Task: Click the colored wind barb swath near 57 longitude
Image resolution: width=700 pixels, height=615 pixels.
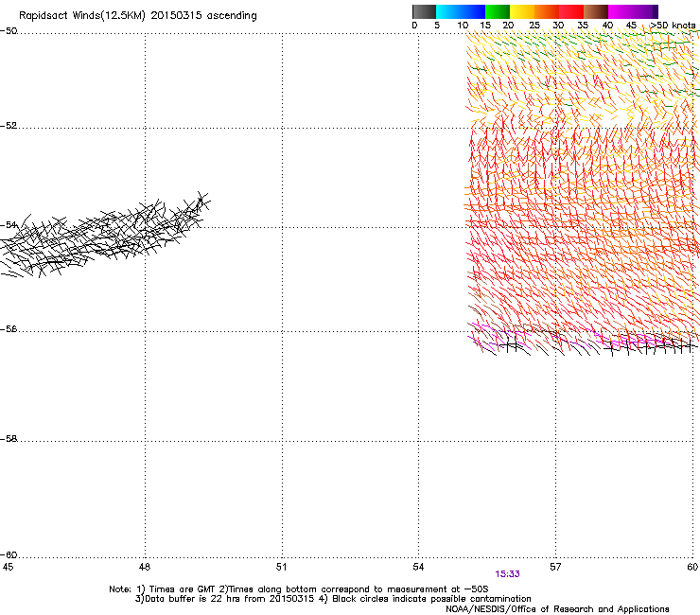Action: pos(583,192)
